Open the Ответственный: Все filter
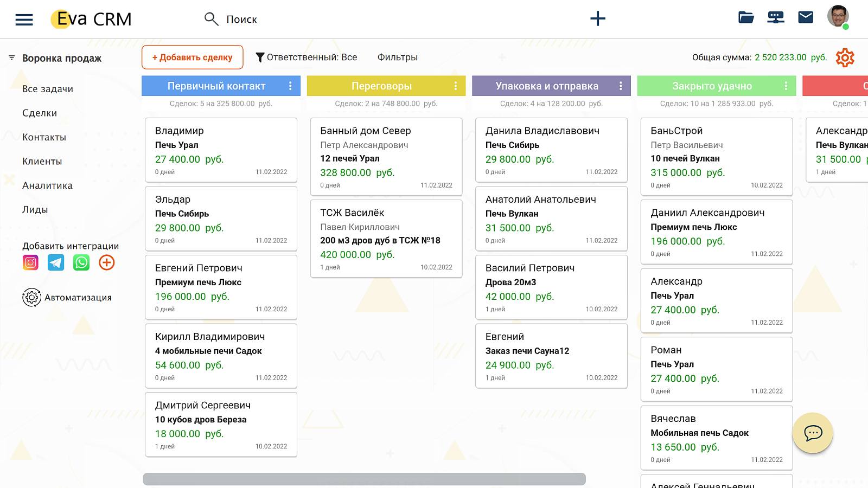Image resolution: width=868 pixels, height=488 pixels. [307, 57]
